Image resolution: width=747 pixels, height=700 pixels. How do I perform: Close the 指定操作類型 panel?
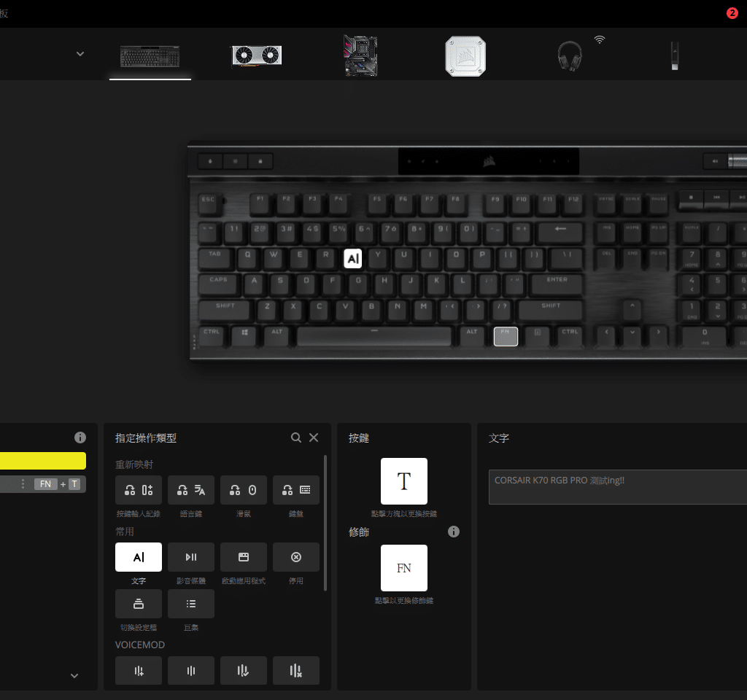(314, 437)
